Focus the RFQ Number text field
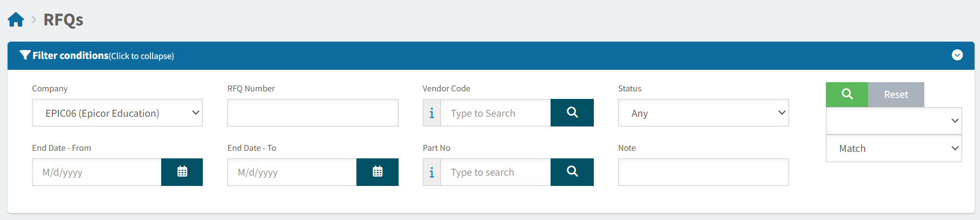 [313, 113]
